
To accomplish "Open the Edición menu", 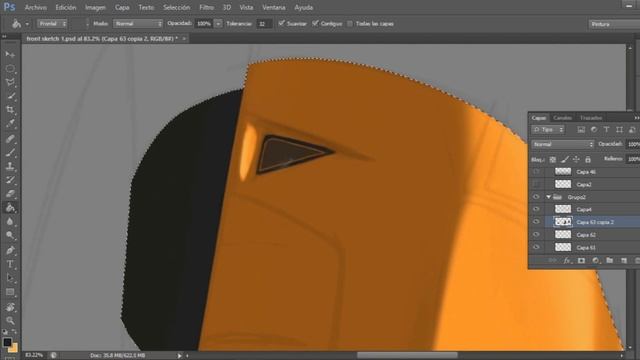I will (x=66, y=7).
